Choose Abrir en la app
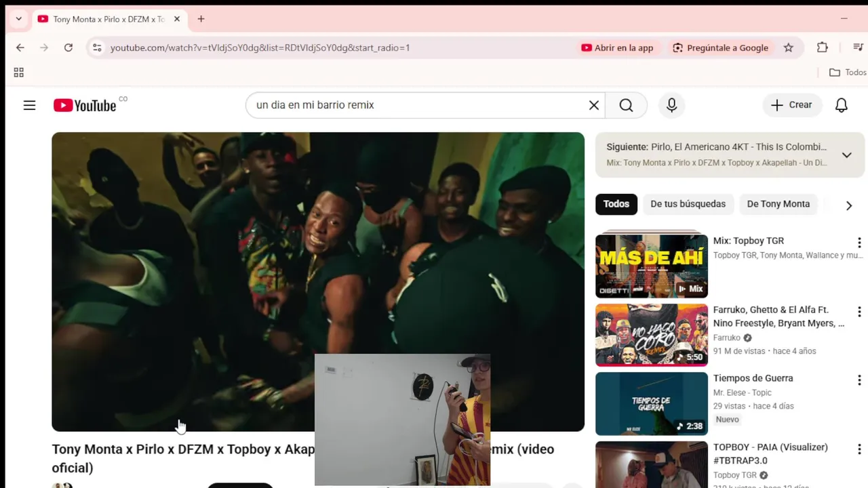Viewport: 868px width, 488px height. coord(617,47)
